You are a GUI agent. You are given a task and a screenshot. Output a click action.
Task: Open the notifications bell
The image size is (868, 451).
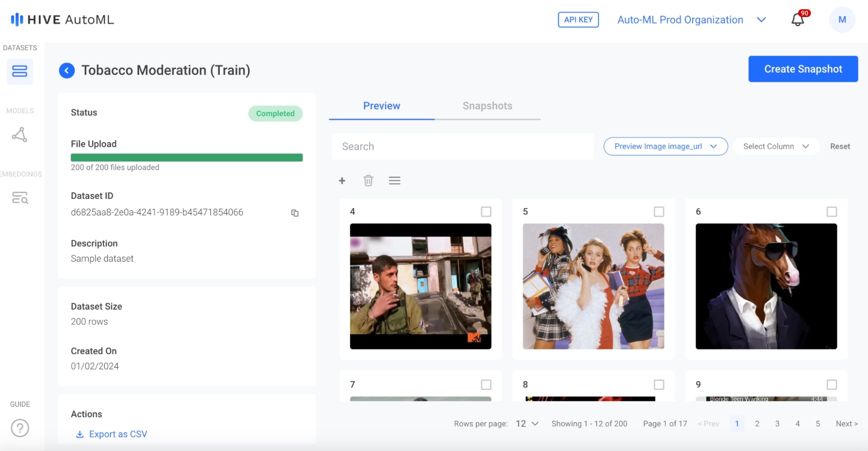pos(798,20)
